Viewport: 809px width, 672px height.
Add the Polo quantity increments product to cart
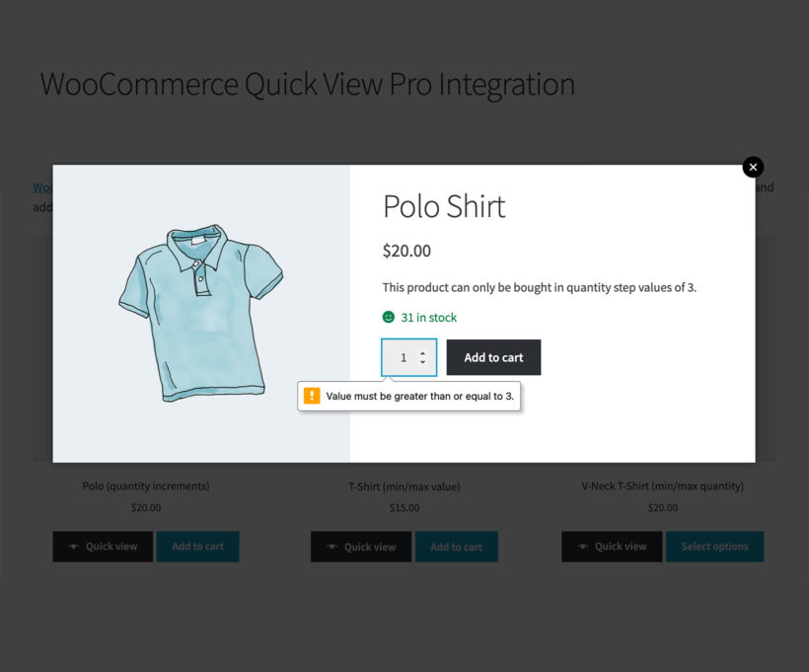coord(197,547)
